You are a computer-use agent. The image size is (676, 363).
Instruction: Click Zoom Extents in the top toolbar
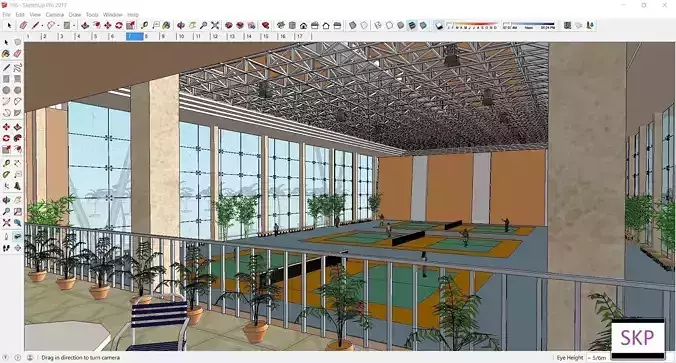click(215, 25)
